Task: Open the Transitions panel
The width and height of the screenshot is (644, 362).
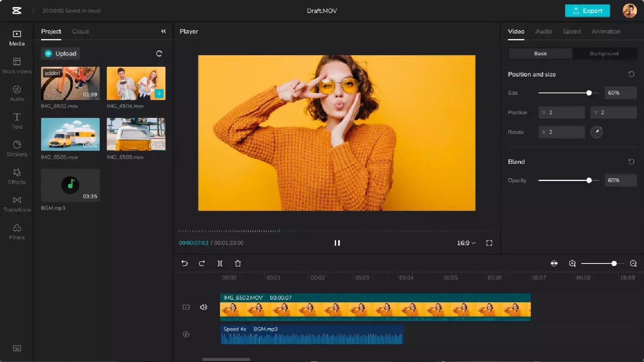Action: 17,204
